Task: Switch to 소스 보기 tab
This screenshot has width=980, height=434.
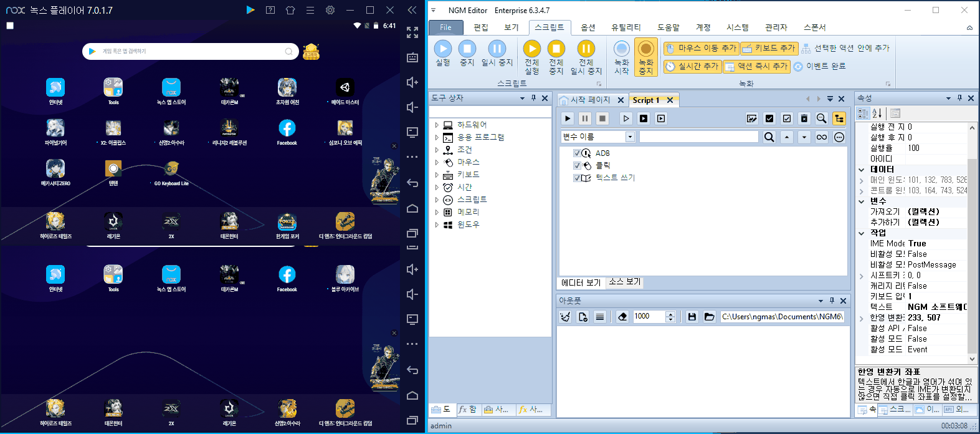Action: [625, 282]
